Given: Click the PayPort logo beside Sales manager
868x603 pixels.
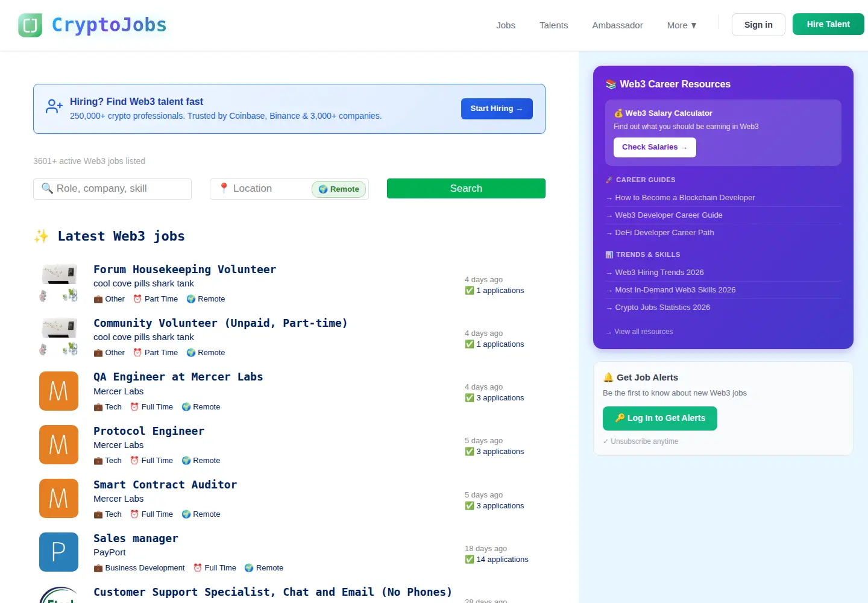Looking at the screenshot, I should (x=58, y=552).
